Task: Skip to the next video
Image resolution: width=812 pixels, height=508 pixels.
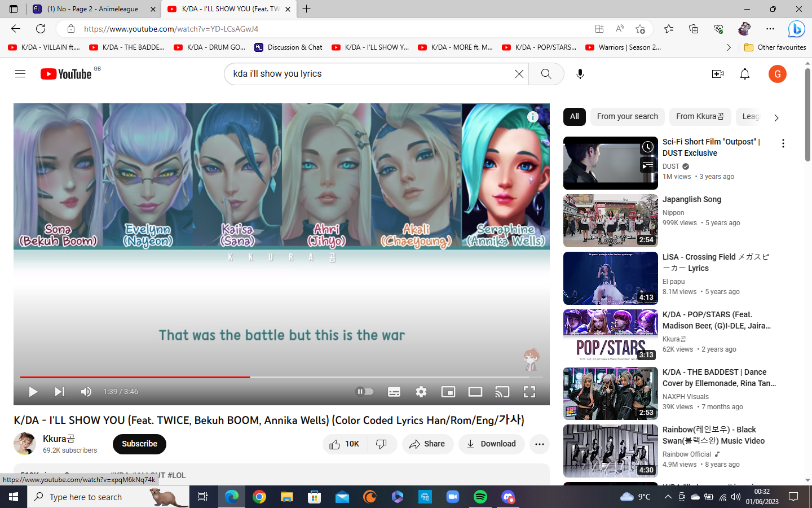Action: tap(59, 392)
